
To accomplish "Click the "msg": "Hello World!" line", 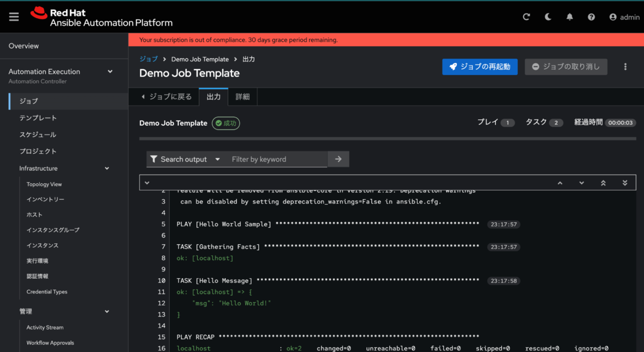I will coord(232,303).
